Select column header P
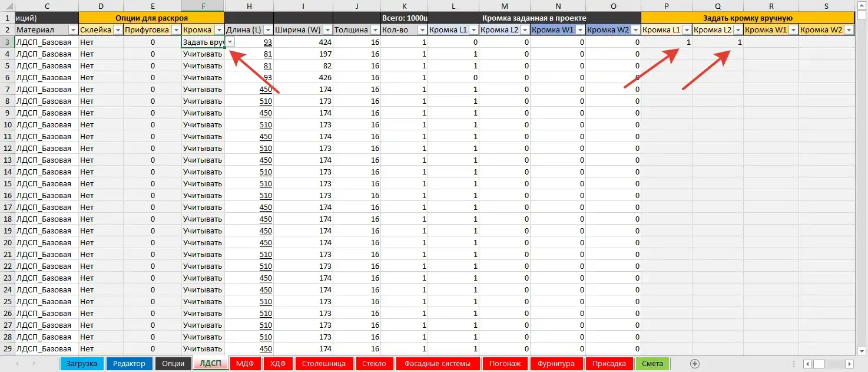 coord(666,6)
